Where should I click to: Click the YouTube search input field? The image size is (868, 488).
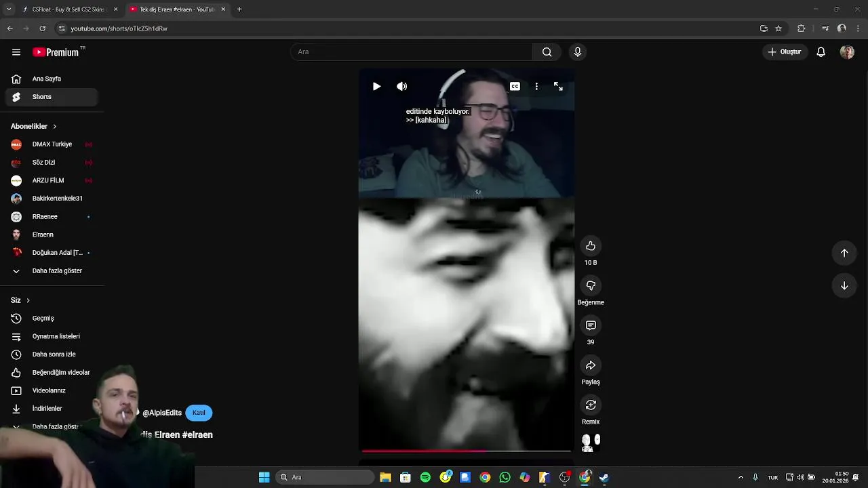412,52
